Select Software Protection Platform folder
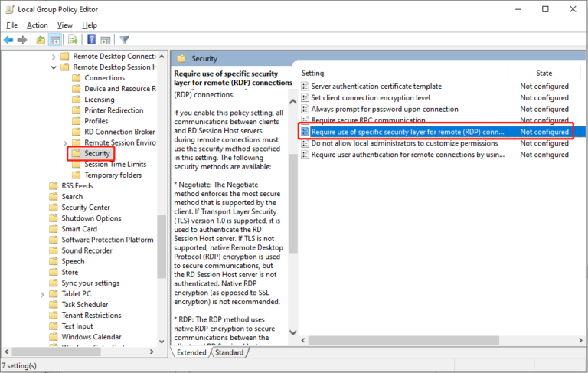The width and height of the screenshot is (588, 373). point(107,240)
